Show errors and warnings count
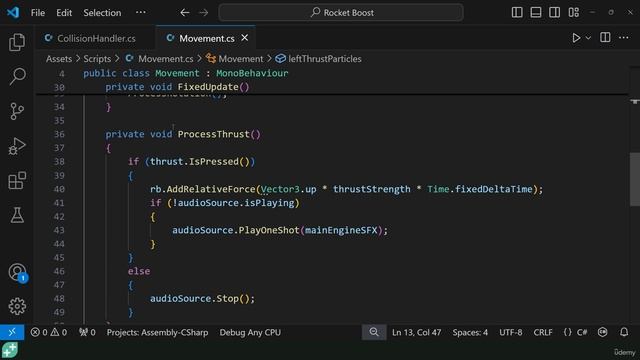The image size is (640, 360). [49, 332]
